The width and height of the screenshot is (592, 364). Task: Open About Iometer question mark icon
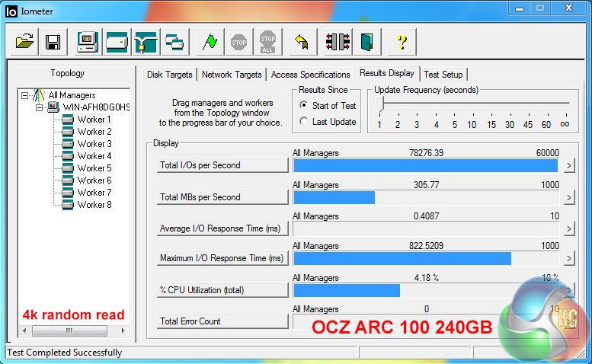pos(402,41)
